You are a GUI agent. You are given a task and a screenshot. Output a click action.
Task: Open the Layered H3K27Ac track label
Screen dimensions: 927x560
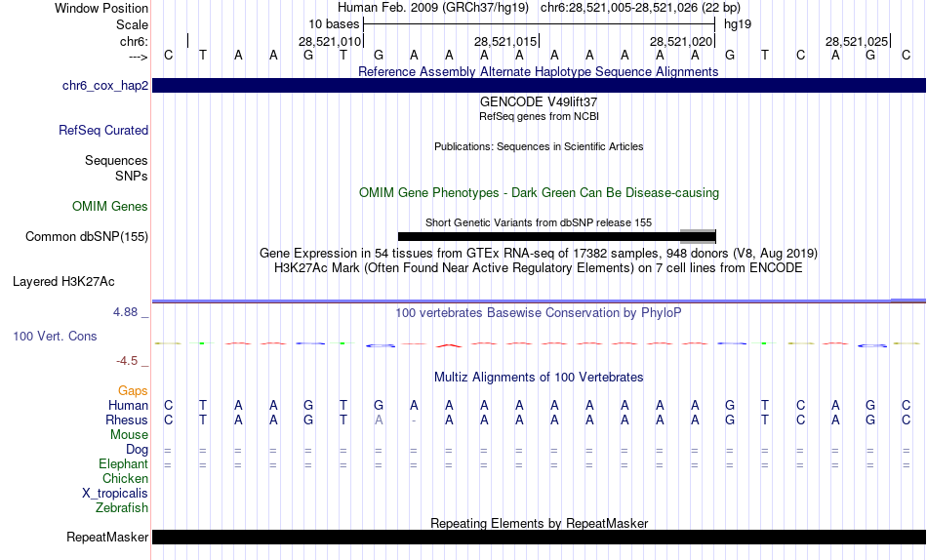tap(63, 282)
